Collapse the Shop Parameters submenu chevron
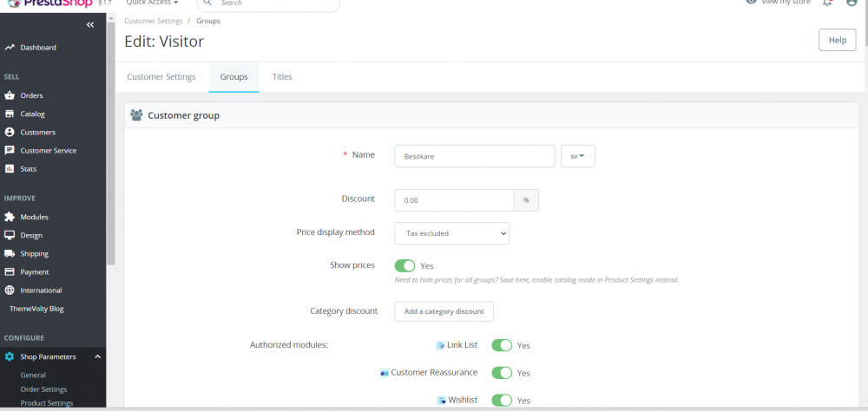This screenshot has height=411, width=868. pos(97,356)
